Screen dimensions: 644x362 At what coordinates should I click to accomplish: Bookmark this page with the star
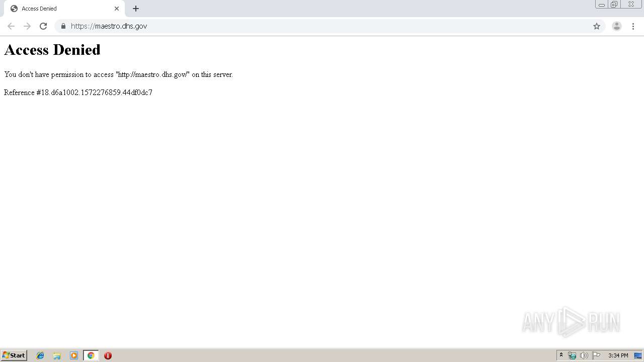[x=597, y=26]
